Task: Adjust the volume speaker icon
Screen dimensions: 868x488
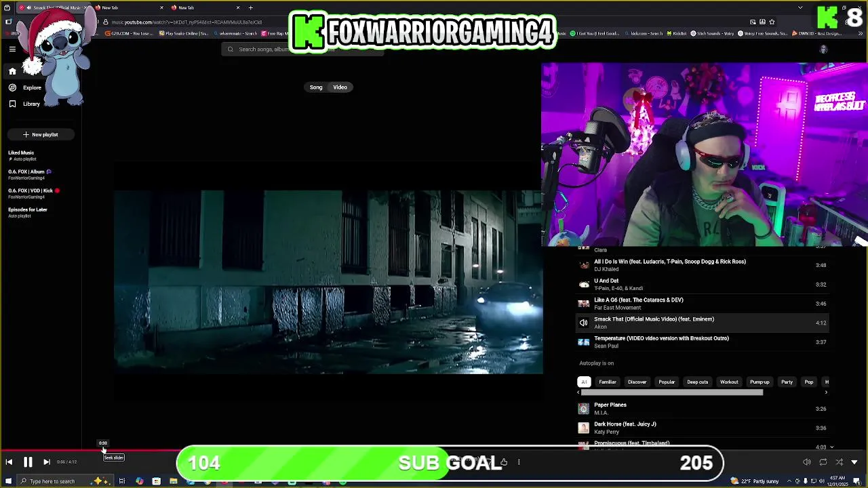Action: coord(807,462)
